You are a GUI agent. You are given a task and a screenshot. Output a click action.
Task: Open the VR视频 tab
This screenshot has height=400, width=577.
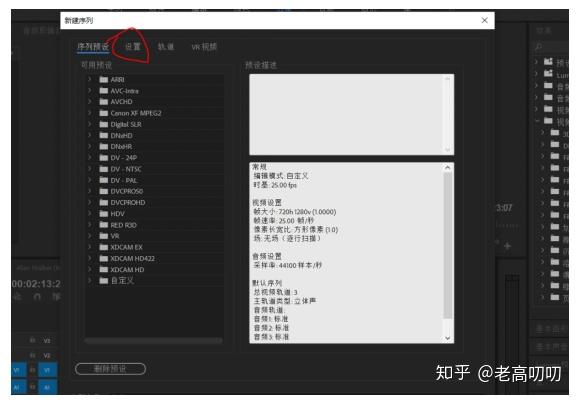tap(204, 47)
